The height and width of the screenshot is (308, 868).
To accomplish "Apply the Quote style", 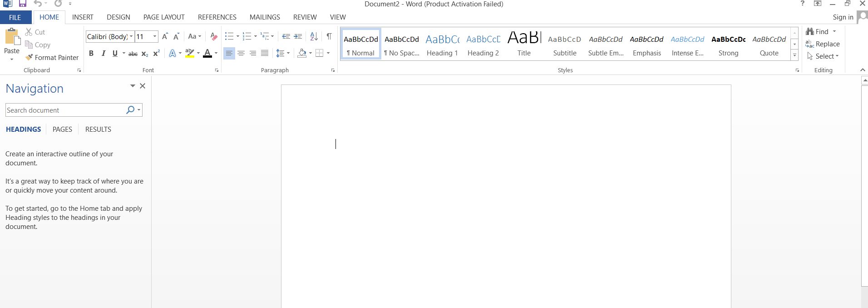I will pyautogui.click(x=769, y=44).
